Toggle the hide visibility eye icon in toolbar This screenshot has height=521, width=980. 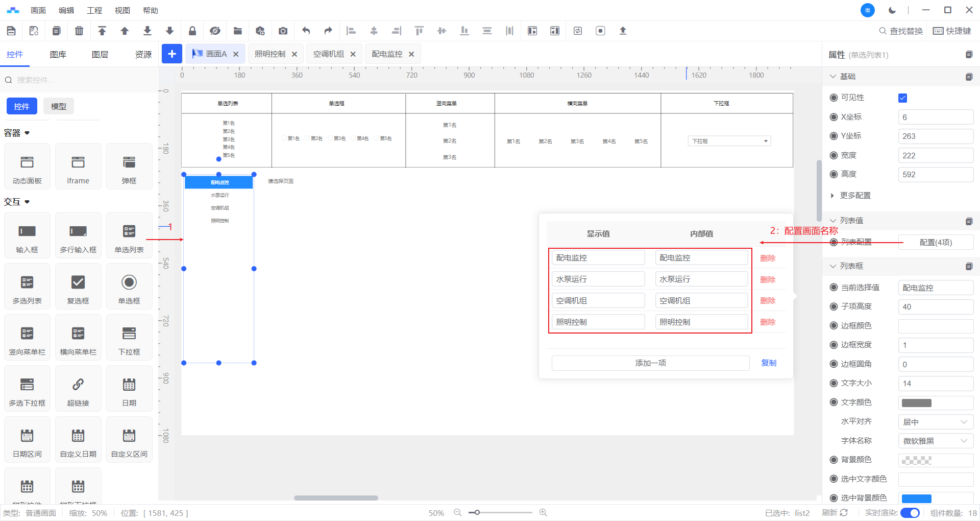[215, 31]
